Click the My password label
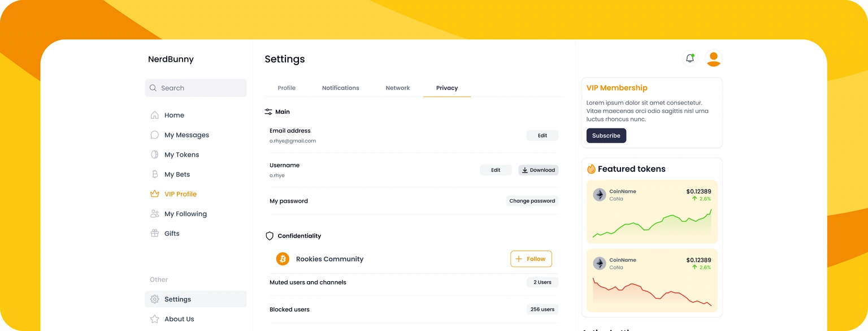868x331 pixels. tap(289, 201)
